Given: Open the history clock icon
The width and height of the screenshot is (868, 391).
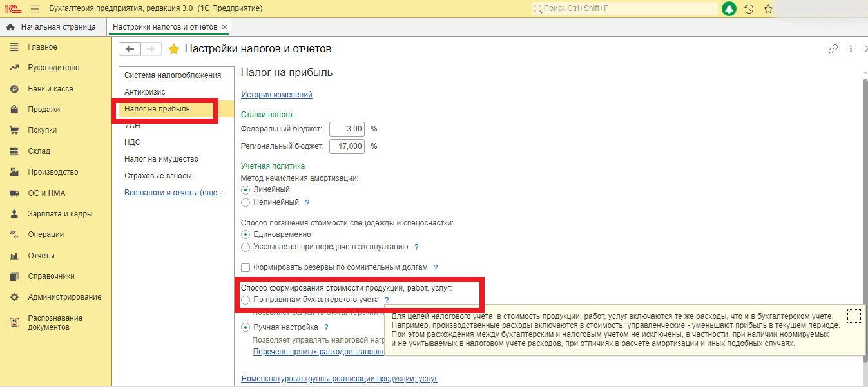Looking at the screenshot, I should pyautogui.click(x=749, y=9).
